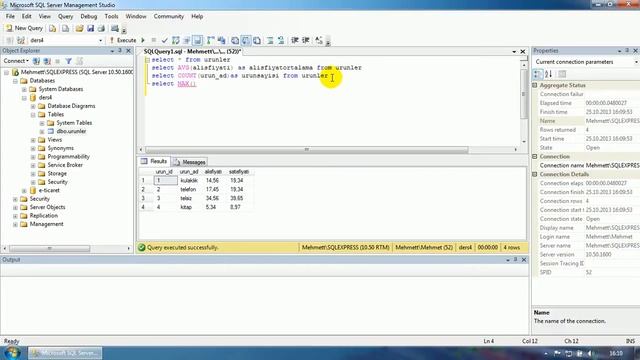Open the File menu
The image size is (640, 360).
click(x=10, y=16)
